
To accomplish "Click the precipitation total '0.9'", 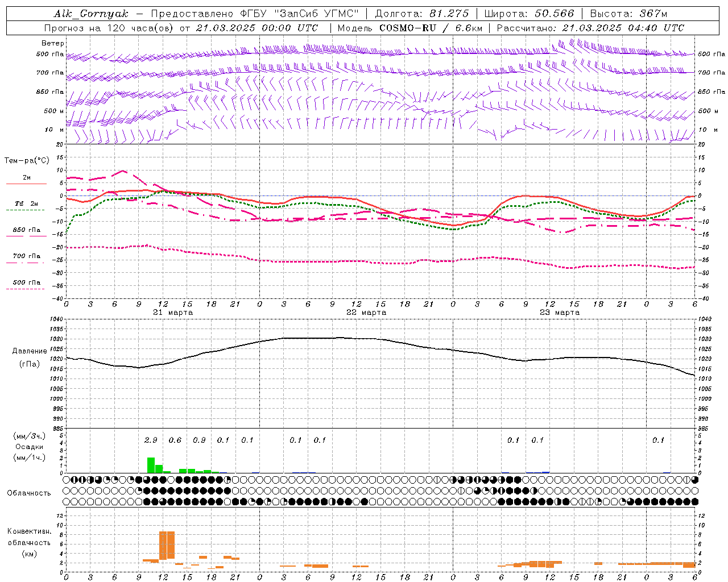I will click(199, 440).
